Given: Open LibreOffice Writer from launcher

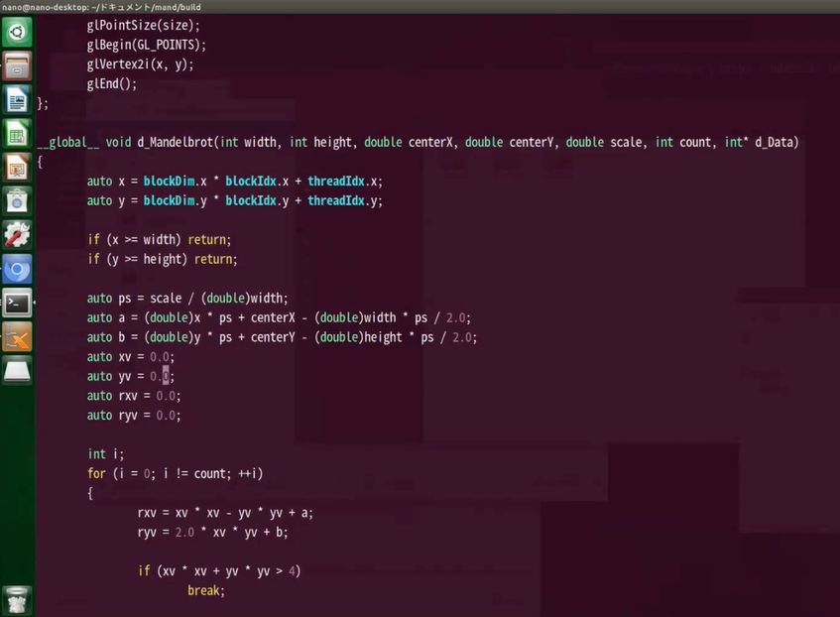Looking at the screenshot, I should pos(17,99).
